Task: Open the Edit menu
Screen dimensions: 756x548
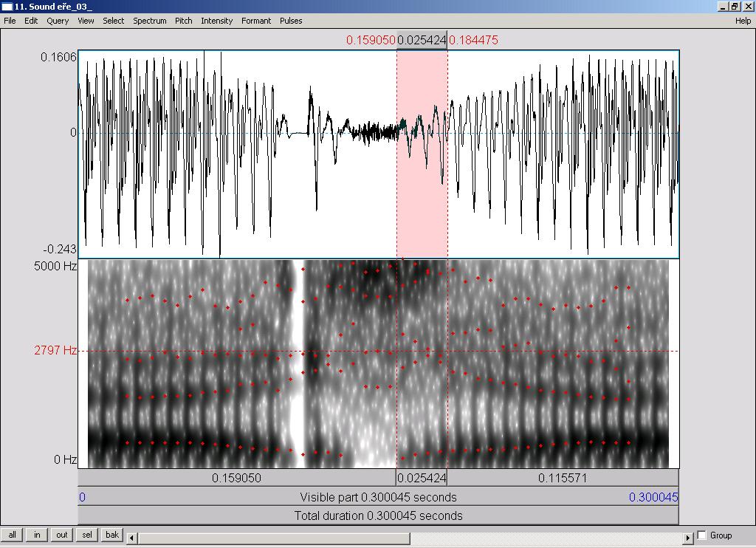Action: (x=31, y=21)
